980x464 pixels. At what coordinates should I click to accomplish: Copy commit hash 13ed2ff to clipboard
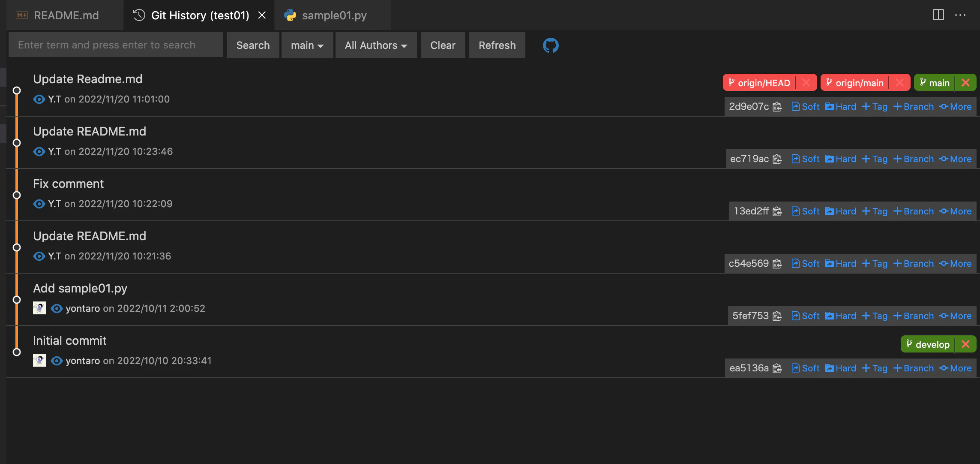[x=777, y=211]
